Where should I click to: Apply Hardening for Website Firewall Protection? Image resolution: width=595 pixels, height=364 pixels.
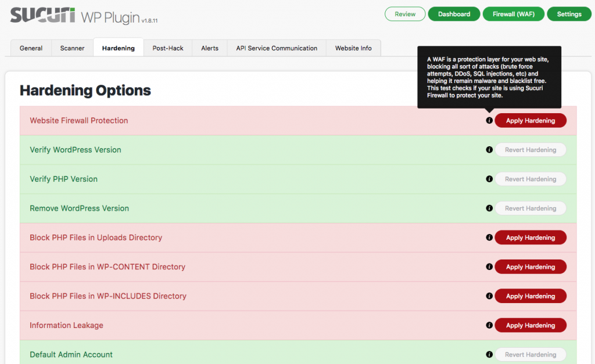click(531, 121)
